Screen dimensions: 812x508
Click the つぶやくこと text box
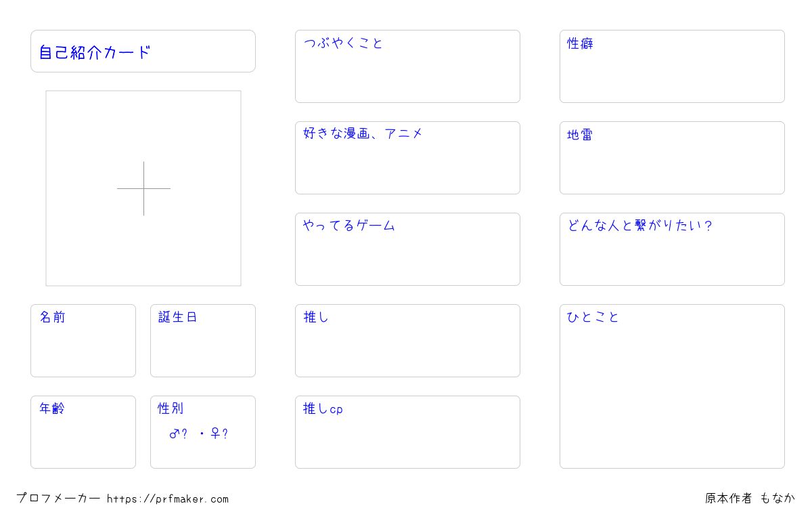pos(407,66)
